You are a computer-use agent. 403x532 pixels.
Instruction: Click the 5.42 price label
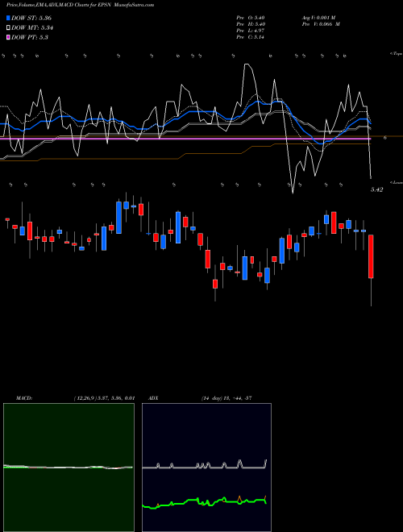376,189
